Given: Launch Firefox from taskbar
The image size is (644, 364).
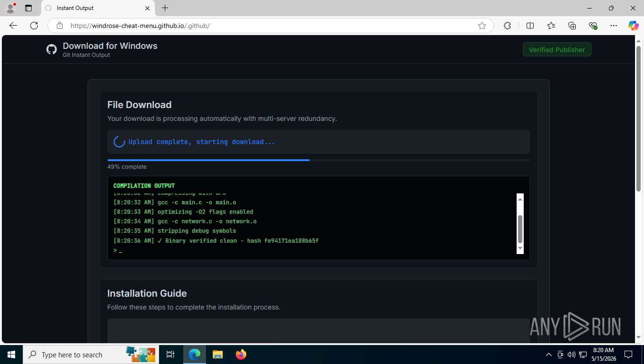Looking at the screenshot, I should pos(241,355).
